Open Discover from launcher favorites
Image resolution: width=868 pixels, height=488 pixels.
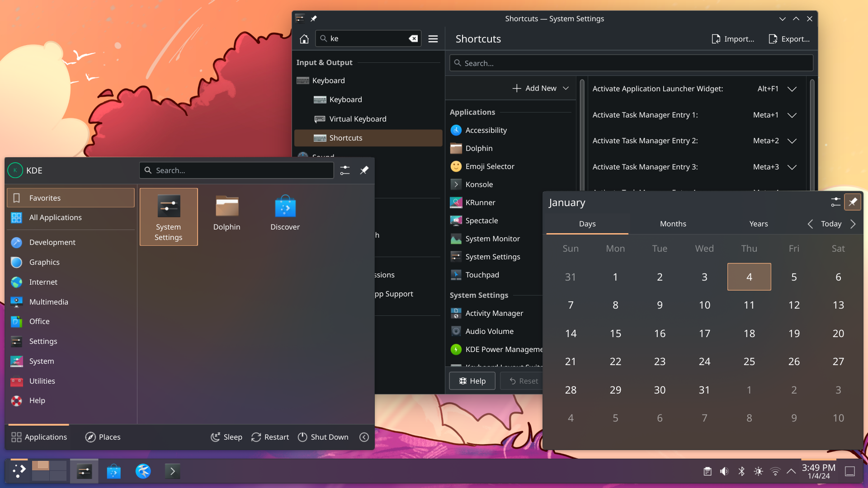point(285,213)
